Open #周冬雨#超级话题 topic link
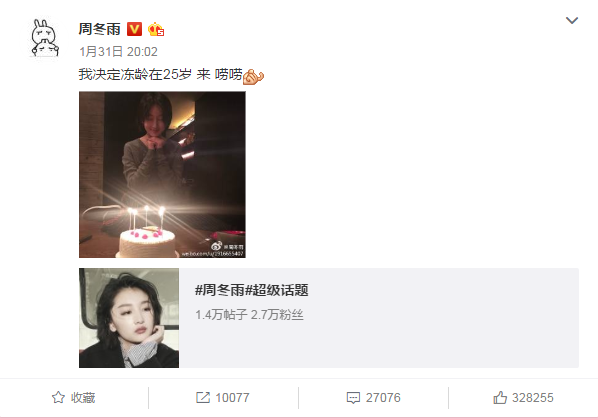Screen dimensions: 598x419 pyautogui.click(x=251, y=291)
